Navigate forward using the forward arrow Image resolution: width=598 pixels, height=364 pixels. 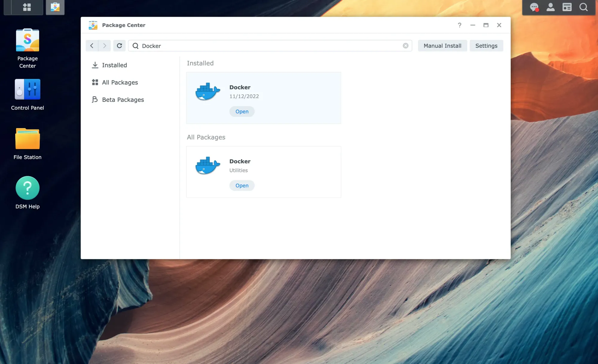pos(104,46)
